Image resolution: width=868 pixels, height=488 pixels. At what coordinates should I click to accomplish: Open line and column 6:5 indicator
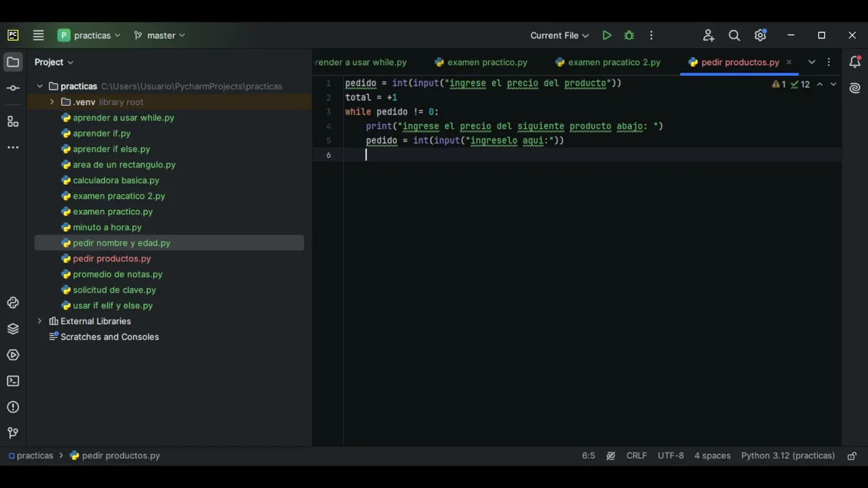tap(588, 456)
